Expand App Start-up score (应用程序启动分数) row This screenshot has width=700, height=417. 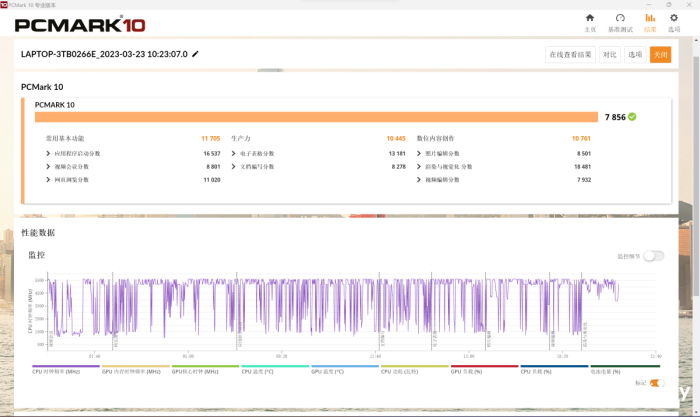tap(48, 153)
